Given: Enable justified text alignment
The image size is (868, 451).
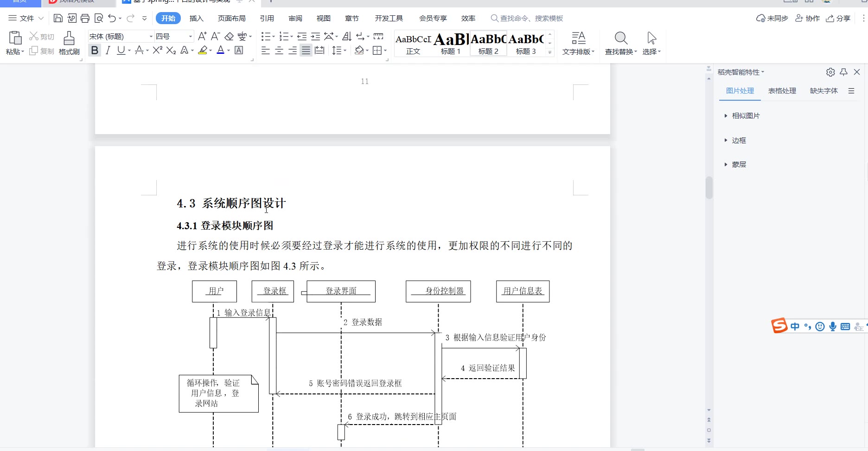Looking at the screenshot, I should 306,50.
